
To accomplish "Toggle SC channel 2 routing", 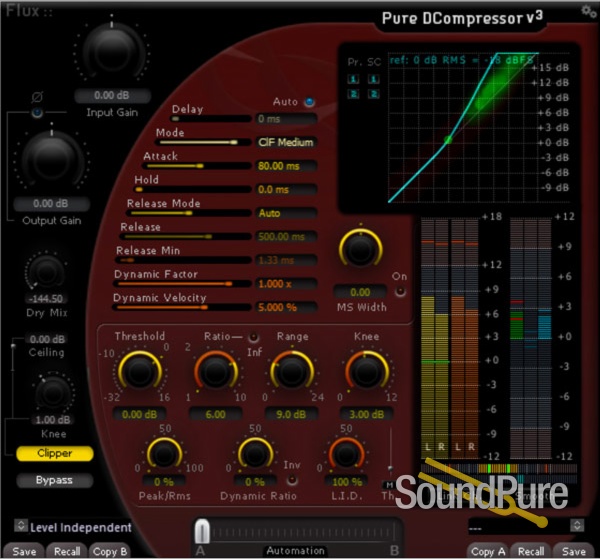I will tap(373, 94).
